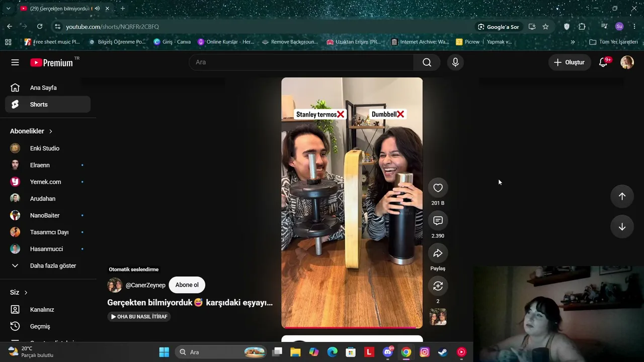Skip to the next Short using the down arrow

pyautogui.click(x=622, y=227)
